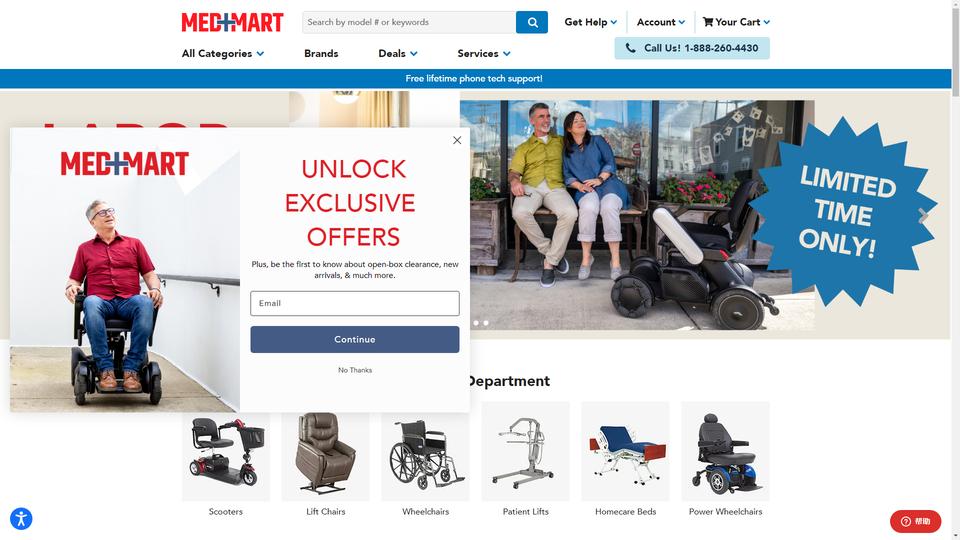The width and height of the screenshot is (960, 540).
Task: Click the Med Mart logo in header
Action: [232, 23]
